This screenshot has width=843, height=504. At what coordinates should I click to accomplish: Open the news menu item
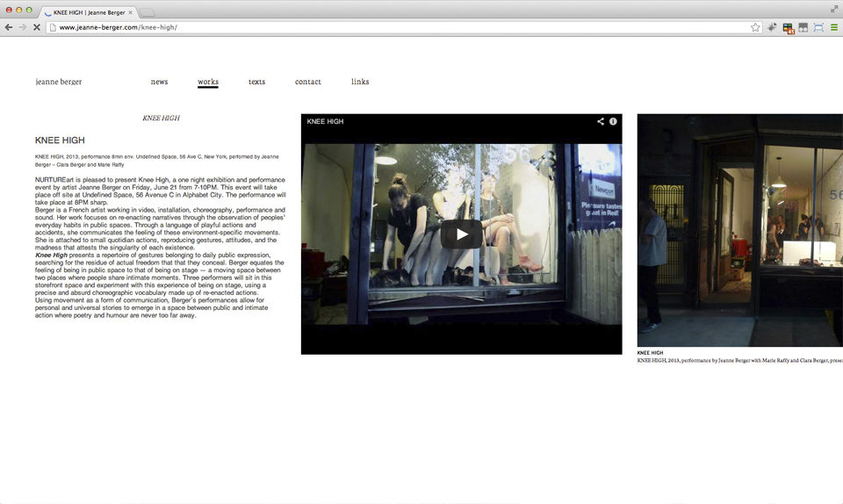(159, 82)
